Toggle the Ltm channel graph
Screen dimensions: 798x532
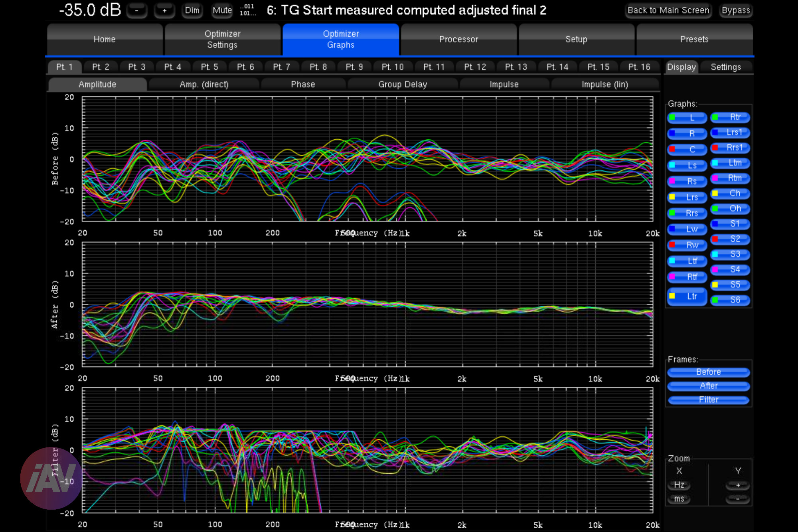730,163
